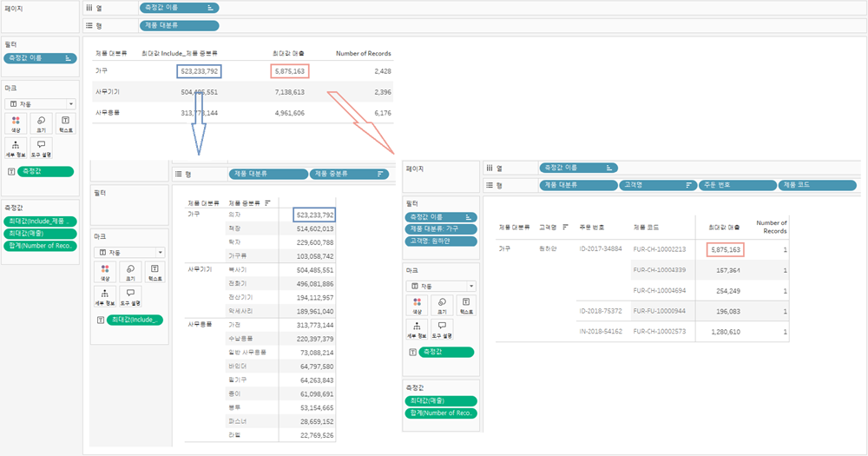Select 측정값 이름 pill on top columns shelf
Screen dimensions: 868x456
180,8
